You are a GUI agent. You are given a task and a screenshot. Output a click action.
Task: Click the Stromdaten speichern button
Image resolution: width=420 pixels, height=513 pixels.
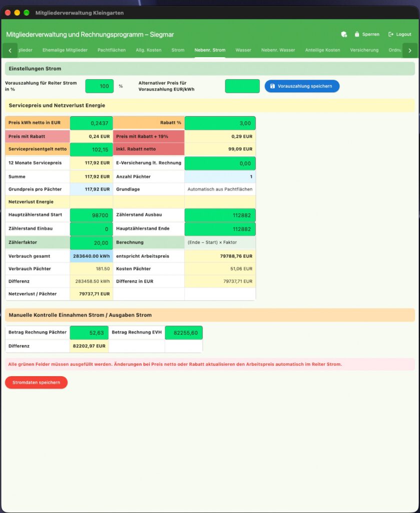pyautogui.click(x=36, y=382)
